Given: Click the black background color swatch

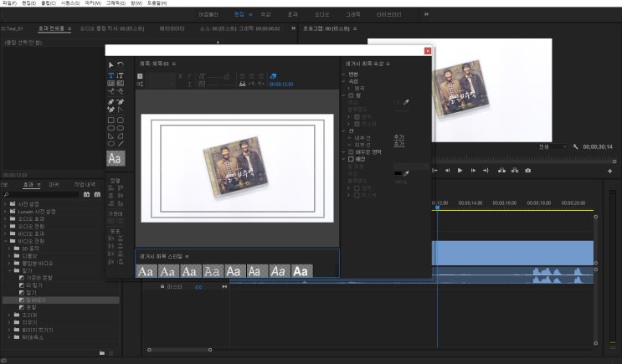Looking at the screenshot, I should click(398, 173).
